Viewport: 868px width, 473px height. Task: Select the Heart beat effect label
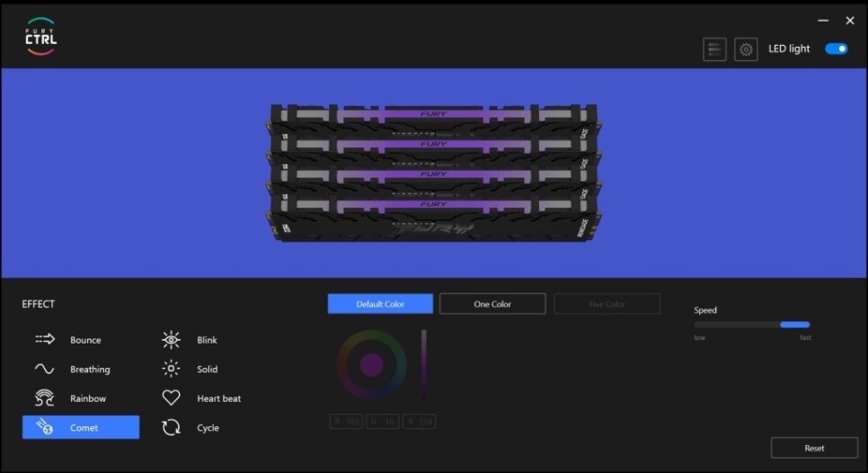218,398
